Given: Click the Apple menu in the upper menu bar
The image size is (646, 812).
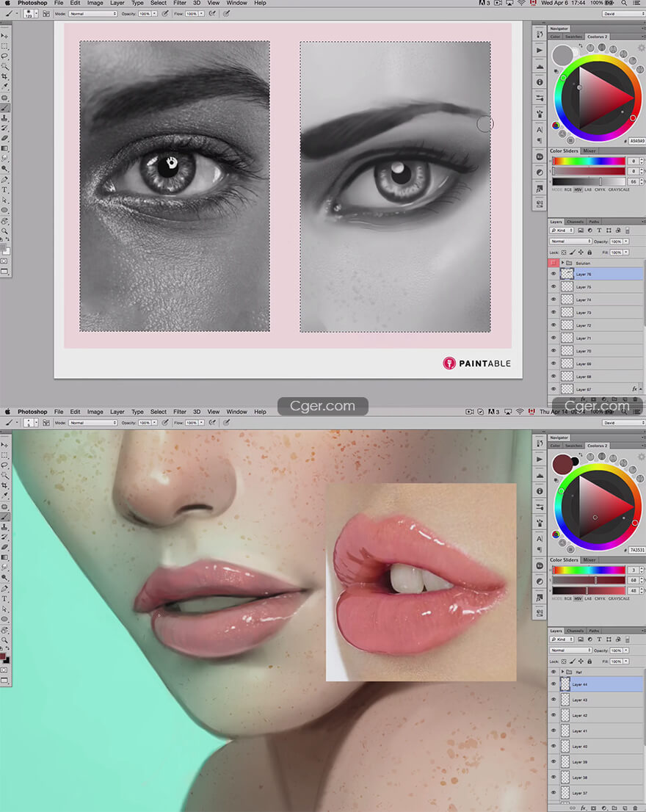Looking at the screenshot, I should 7,3.
